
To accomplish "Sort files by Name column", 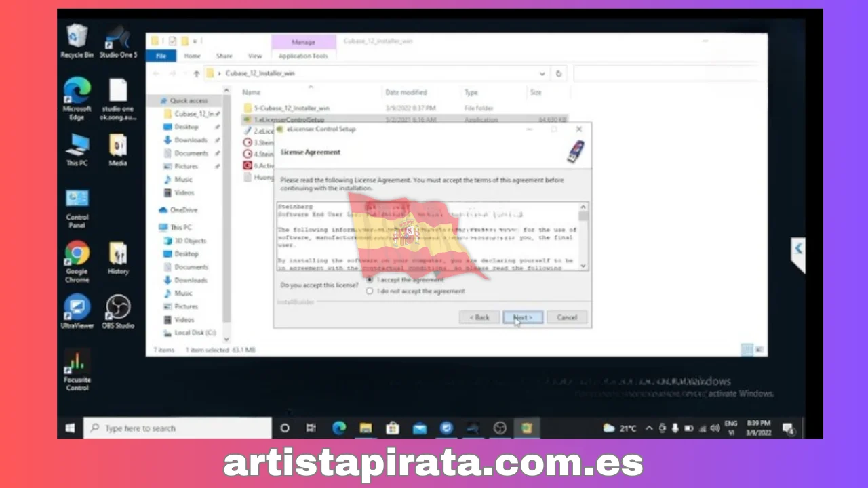I will tap(252, 93).
